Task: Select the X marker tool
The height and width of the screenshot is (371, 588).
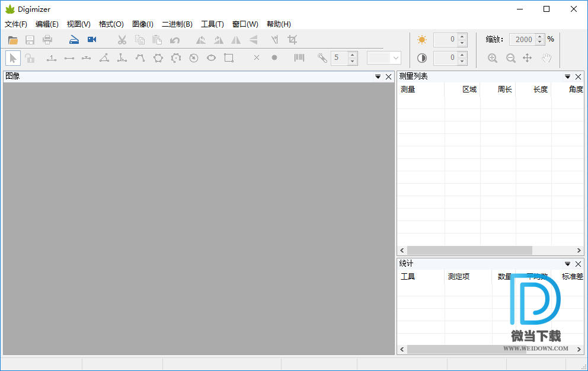Action: 257,57
